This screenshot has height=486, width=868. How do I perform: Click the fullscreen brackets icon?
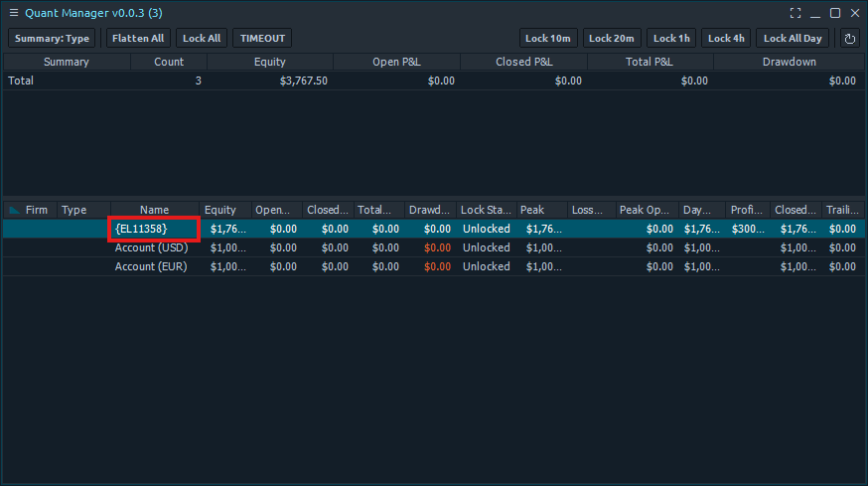(796, 13)
